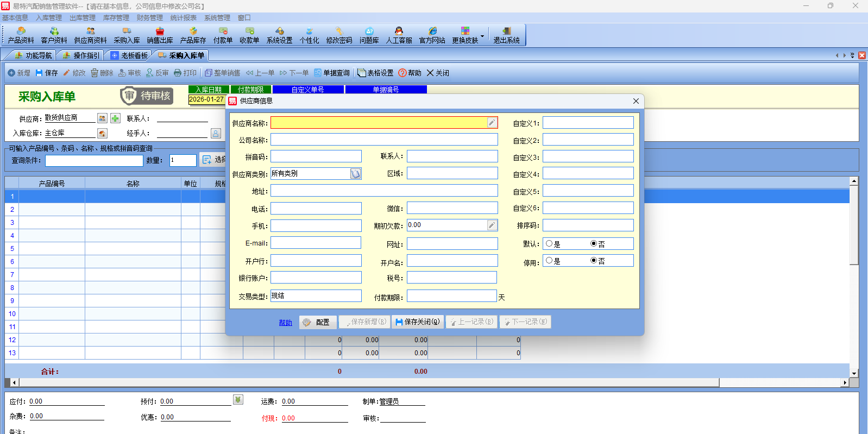The width and height of the screenshot is (868, 434).
Task: Click the 销售出库 toolbar icon
Action: [160, 35]
